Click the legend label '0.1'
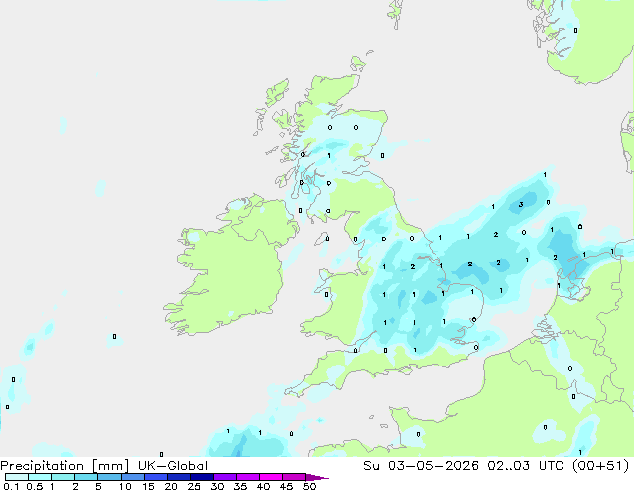 tap(11, 486)
